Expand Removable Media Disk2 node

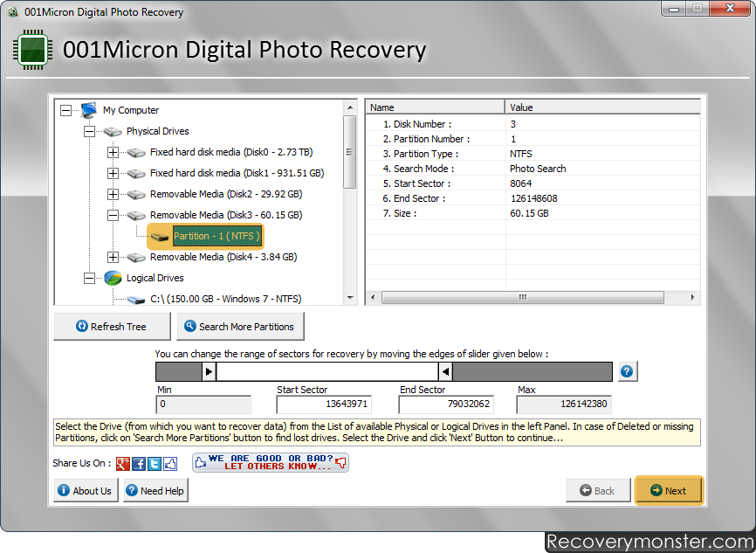[x=113, y=195]
